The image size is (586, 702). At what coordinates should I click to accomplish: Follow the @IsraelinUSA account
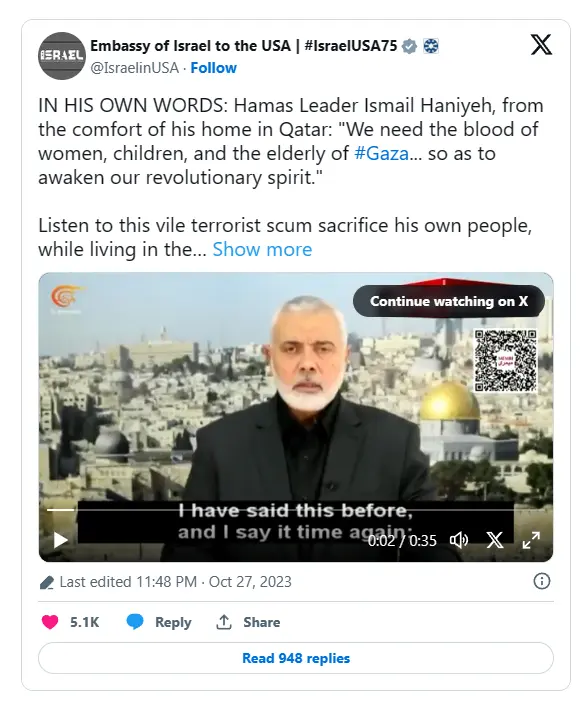click(214, 68)
